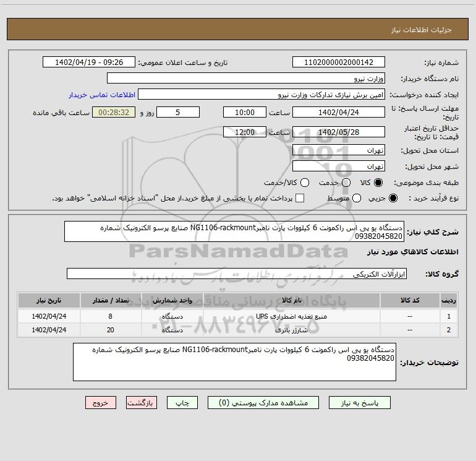Viewport: 476px width, 461px height.
Task: Click the بازگشت back button
Action: [142, 403]
